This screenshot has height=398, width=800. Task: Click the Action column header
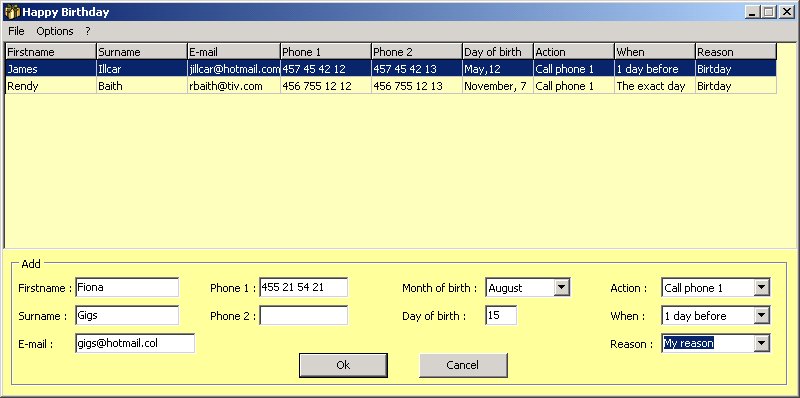click(574, 52)
